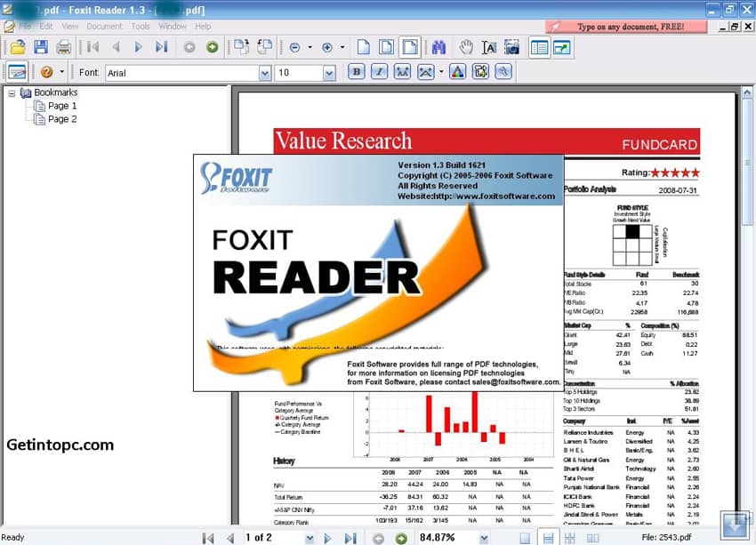
Task: Go to first page from status bar
Action: pyautogui.click(x=208, y=538)
